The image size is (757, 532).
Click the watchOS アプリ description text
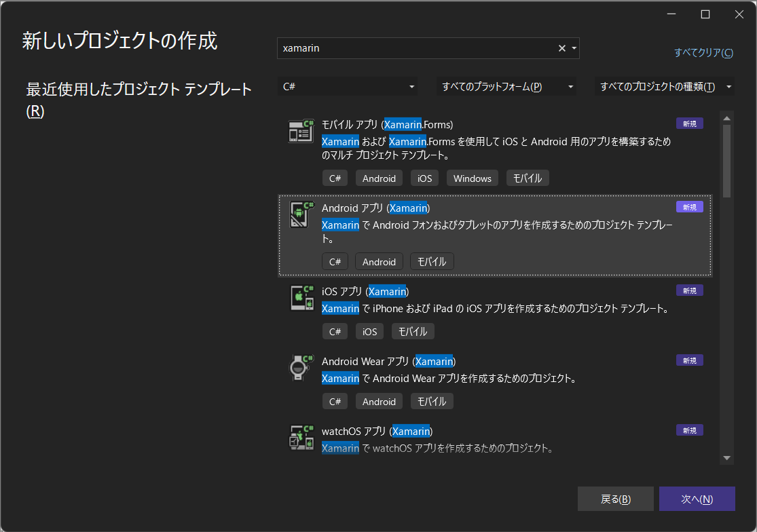(x=437, y=449)
